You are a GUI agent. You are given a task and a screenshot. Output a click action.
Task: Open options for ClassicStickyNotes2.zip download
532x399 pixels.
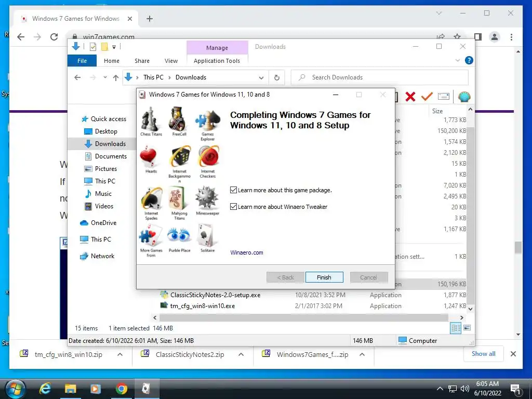[241, 354]
